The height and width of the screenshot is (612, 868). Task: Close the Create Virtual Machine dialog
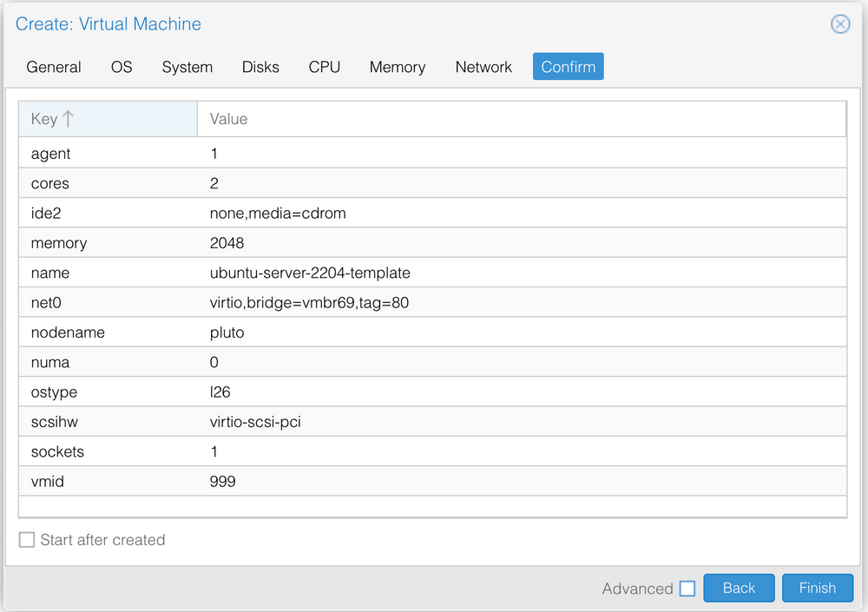[x=839, y=24]
